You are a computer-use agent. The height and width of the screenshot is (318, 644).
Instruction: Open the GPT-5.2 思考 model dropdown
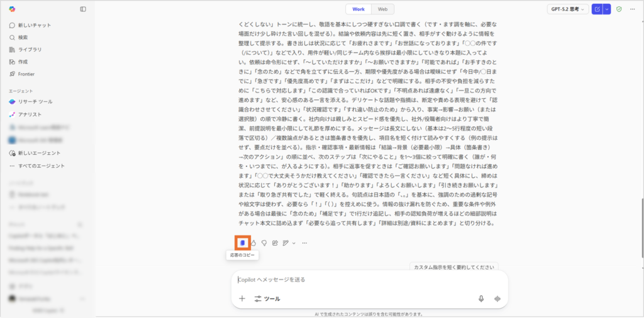[x=567, y=9]
